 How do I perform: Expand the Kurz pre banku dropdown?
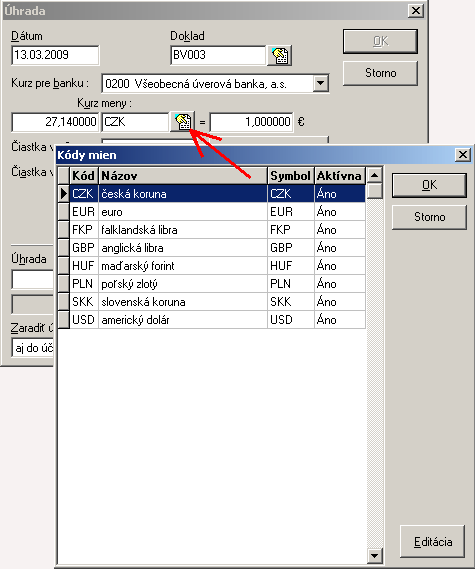point(320,83)
